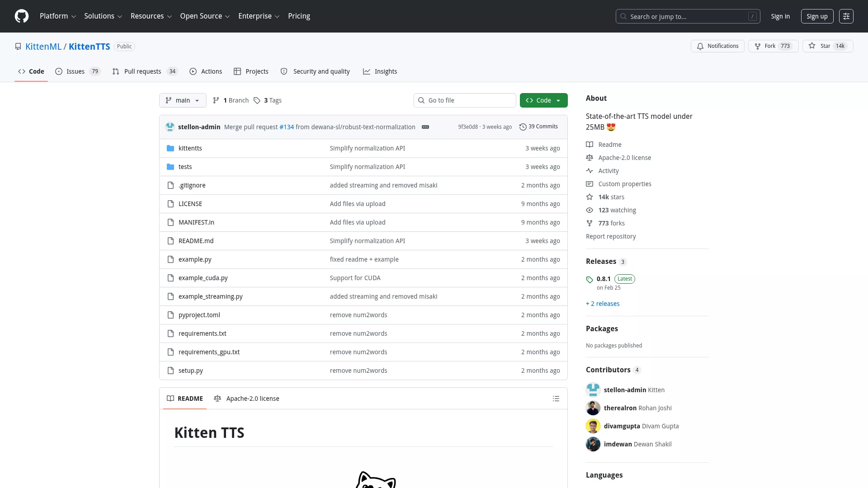This screenshot has height=488, width=868.
Task: View the 39 Commits history
Action: point(538,127)
